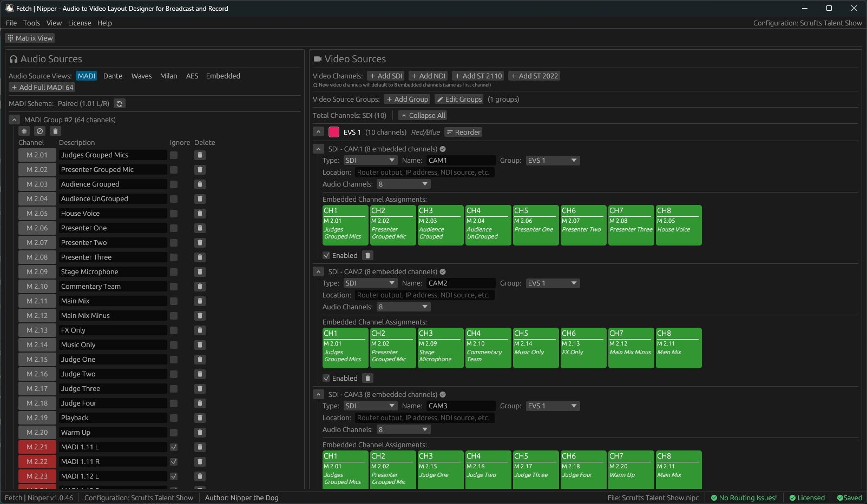
Task: Open the Group dropdown for CAM2
Action: coord(553,283)
